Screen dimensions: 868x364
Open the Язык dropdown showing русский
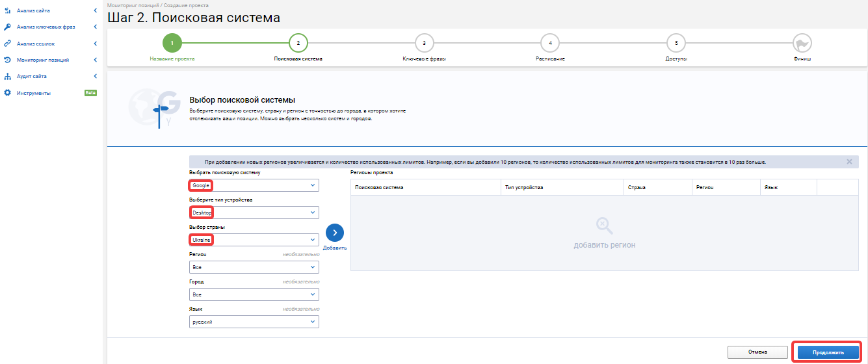coord(254,322)
